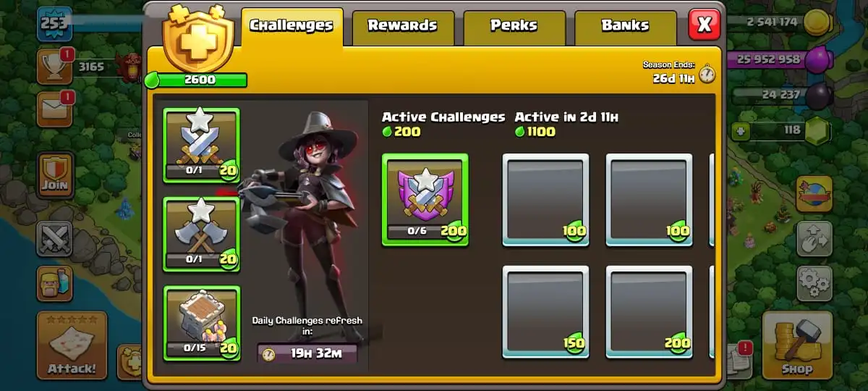Select the crossed axes daily challenge
The width and height of the screenshot is (868, 391).
201,234
